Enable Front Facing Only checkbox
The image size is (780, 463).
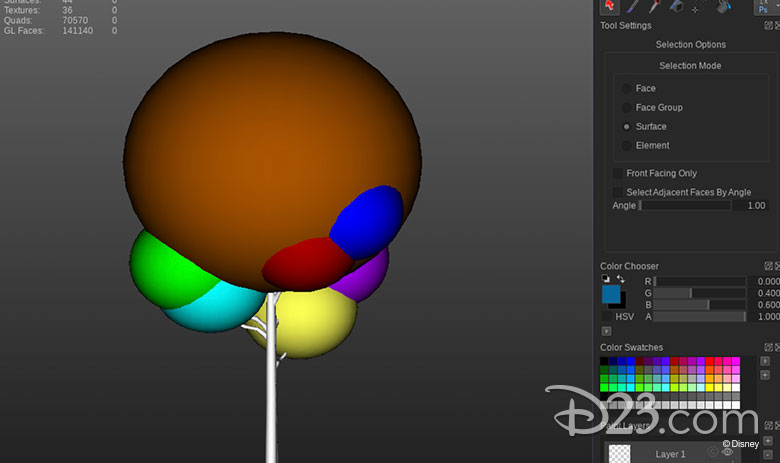pos(617,173)
